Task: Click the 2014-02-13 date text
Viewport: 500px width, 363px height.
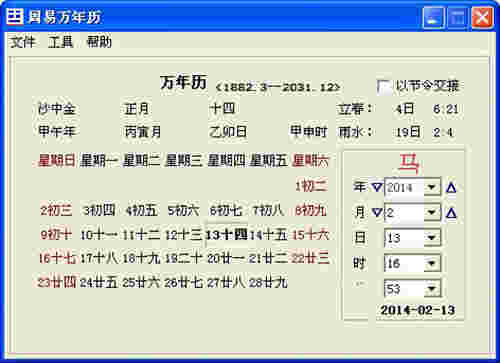Action: click(418, 310)
